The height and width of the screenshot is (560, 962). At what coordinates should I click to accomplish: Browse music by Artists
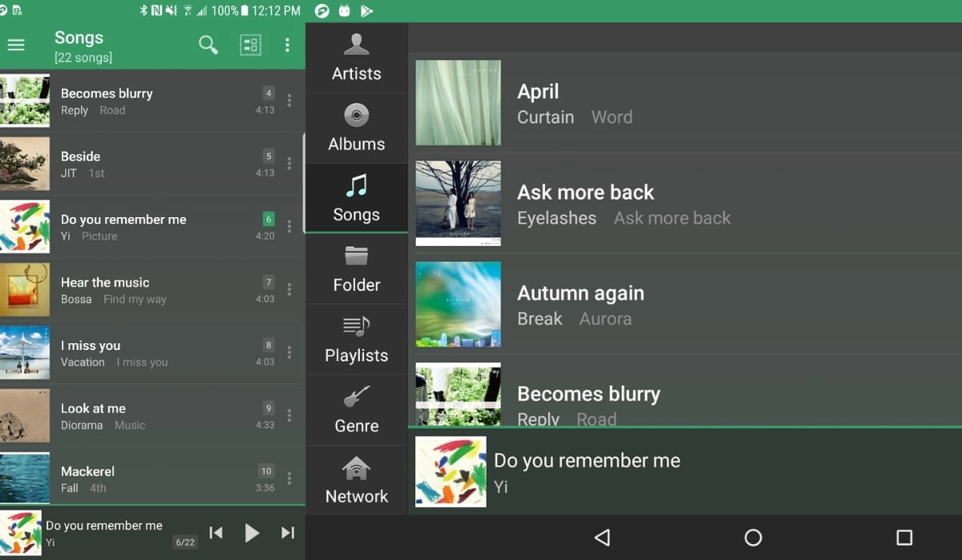356,57
